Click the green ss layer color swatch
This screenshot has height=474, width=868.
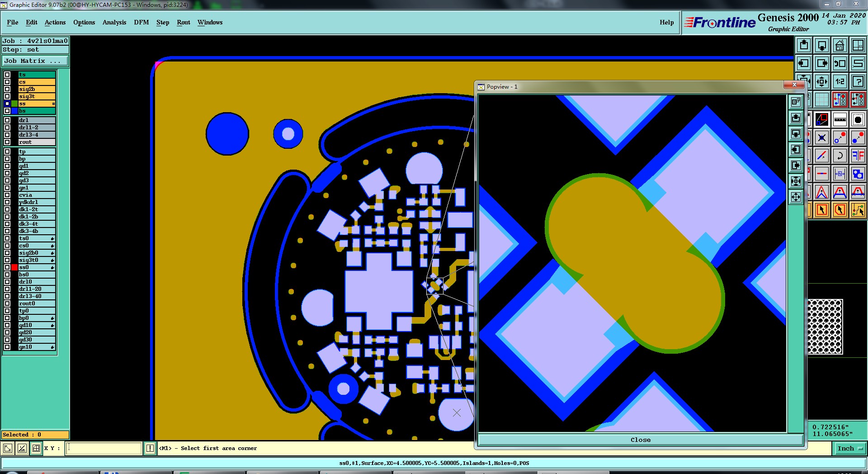(x=14, y=104)
